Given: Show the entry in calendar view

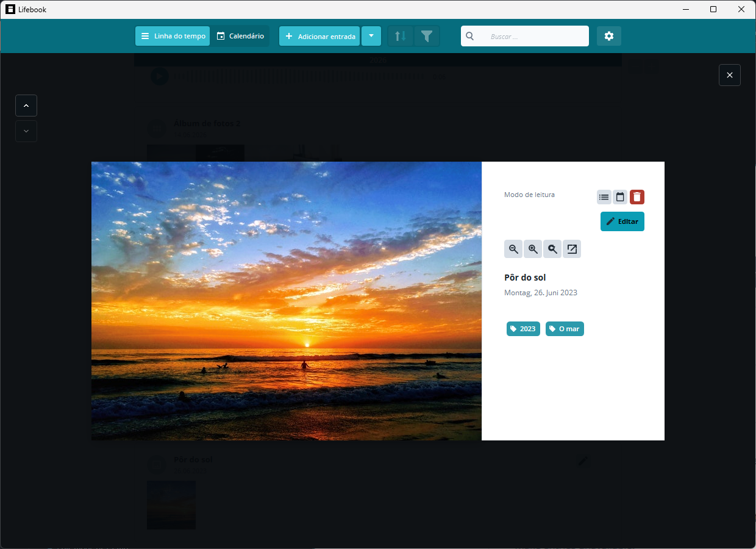Looking at the screenshot, I should 620,197.
